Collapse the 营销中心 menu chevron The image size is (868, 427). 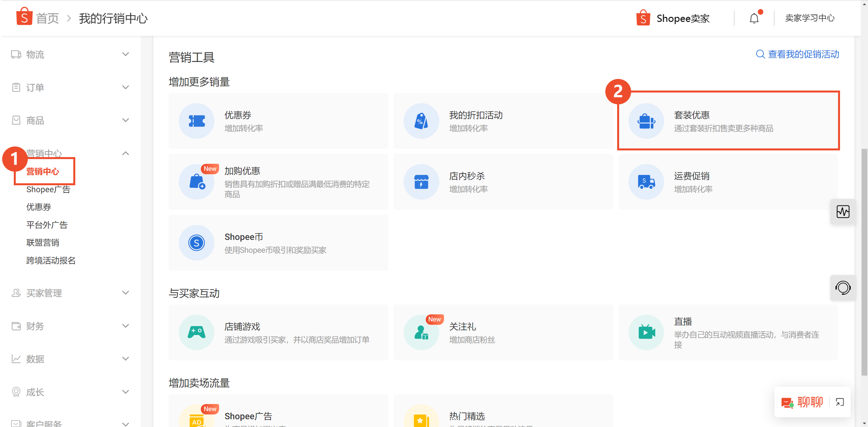click(125, 153)
